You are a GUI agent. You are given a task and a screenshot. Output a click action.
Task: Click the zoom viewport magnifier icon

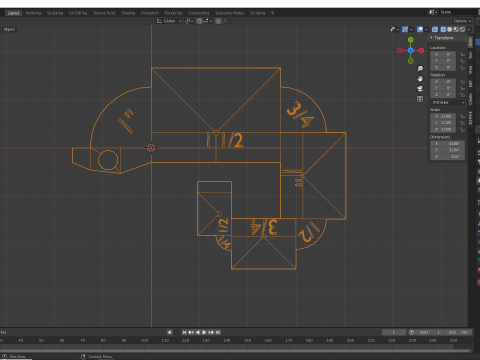[x=420, y=69]
